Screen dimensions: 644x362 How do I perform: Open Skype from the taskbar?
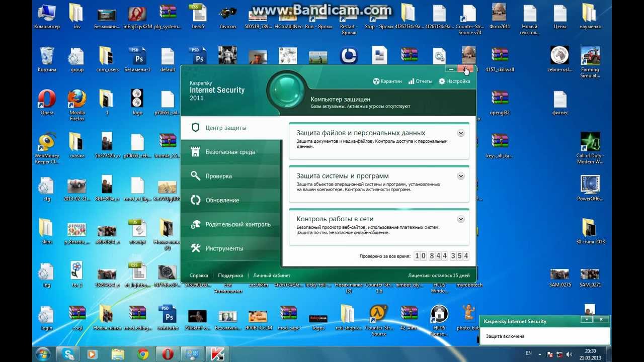67,354
